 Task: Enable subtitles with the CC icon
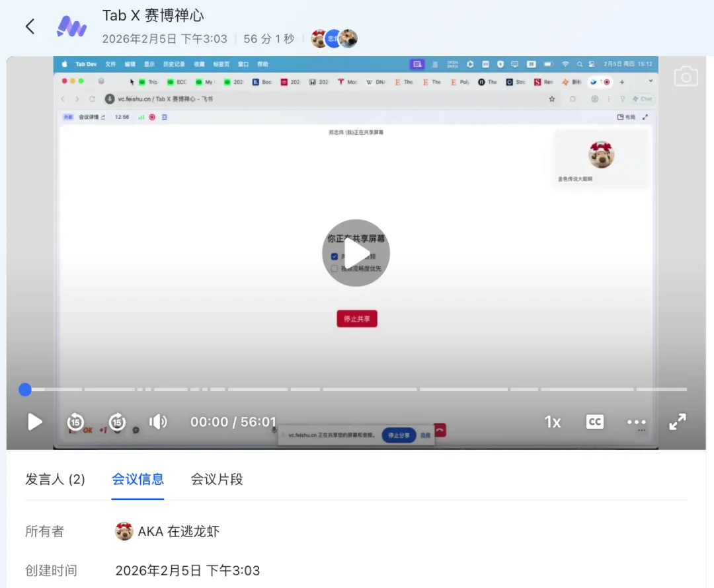click(594, 422)
